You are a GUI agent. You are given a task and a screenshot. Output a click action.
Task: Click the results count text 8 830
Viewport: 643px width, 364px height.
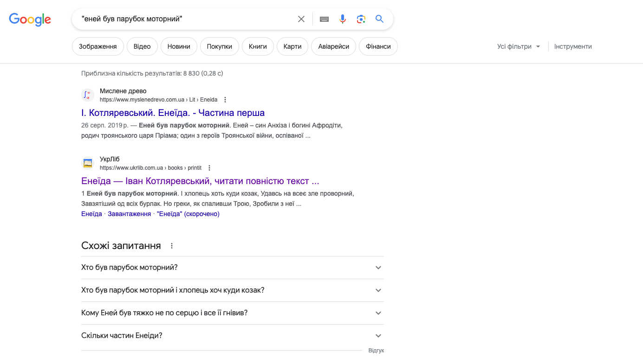[x=152, y=73]
